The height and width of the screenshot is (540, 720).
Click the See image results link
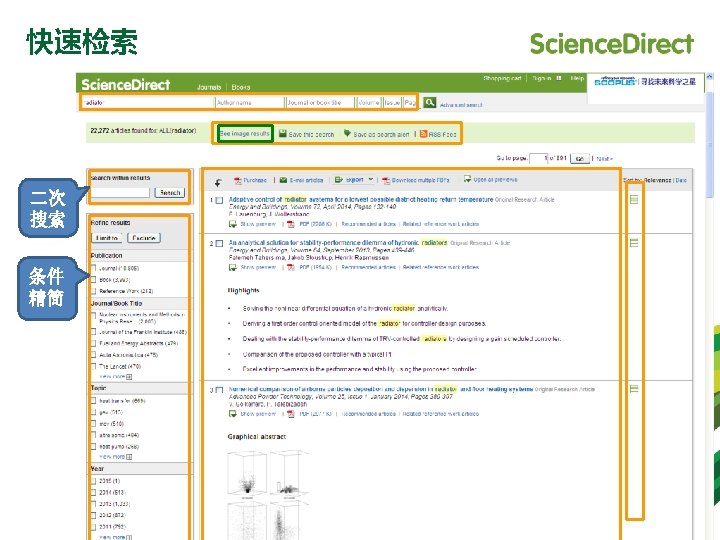pyautogui.click(x=245, y=134)
